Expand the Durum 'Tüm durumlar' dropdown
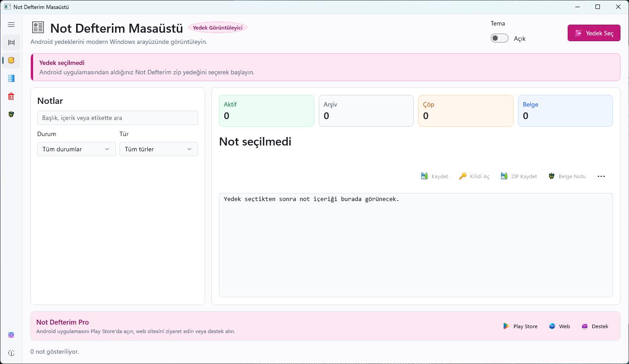This screenshot has width=629, height=364. pos(77,149)
